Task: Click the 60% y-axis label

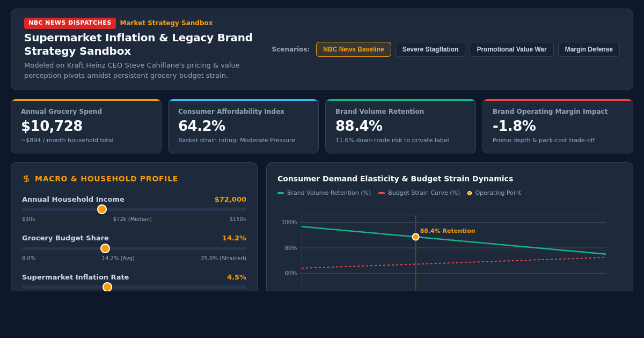Action: 290,273
